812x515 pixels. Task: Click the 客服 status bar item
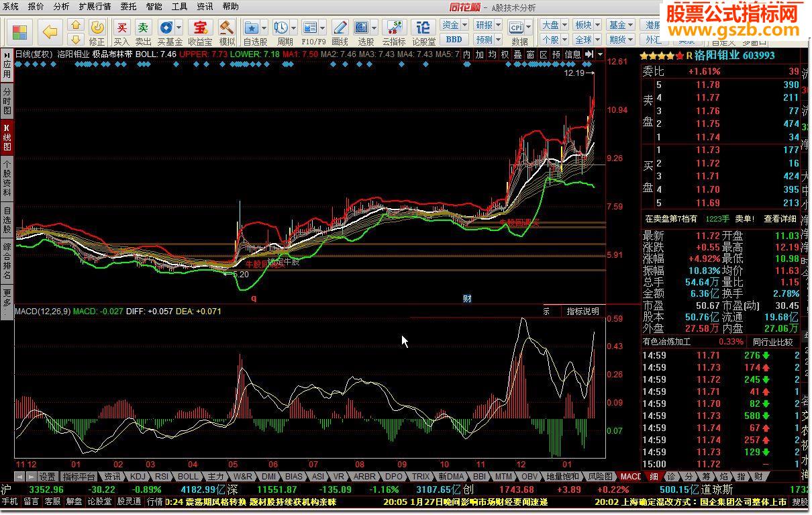point(52,502)
